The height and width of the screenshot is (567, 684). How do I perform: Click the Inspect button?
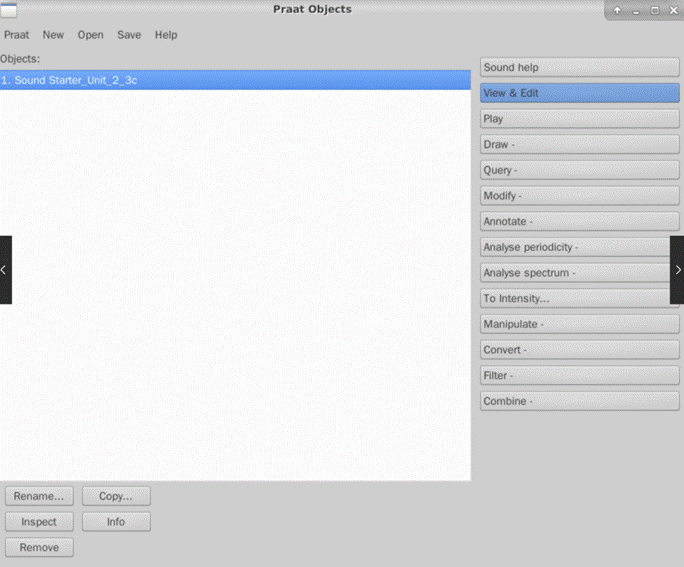click(x=39, y=522)
